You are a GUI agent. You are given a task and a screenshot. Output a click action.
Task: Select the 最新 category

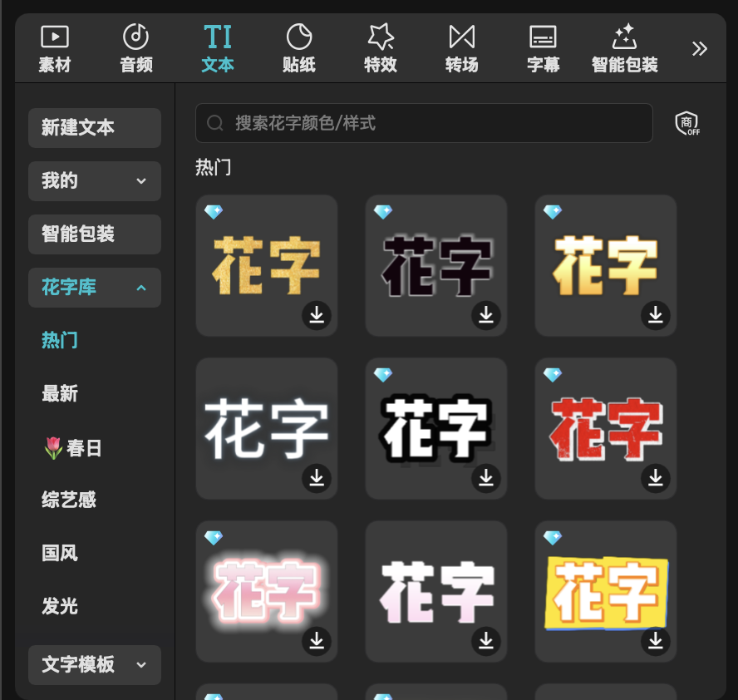pos(60,393)
